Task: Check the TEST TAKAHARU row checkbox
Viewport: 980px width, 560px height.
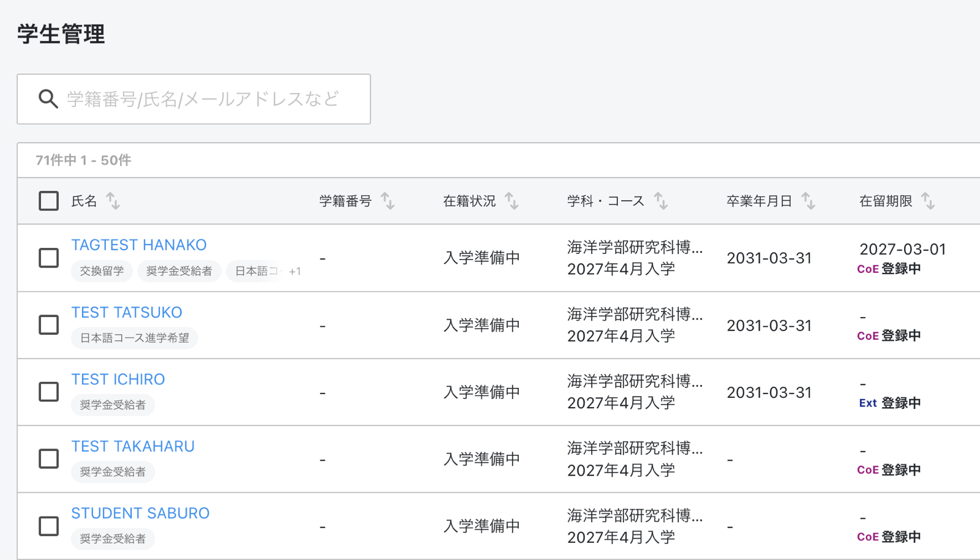Action: (x=49, y=458)
